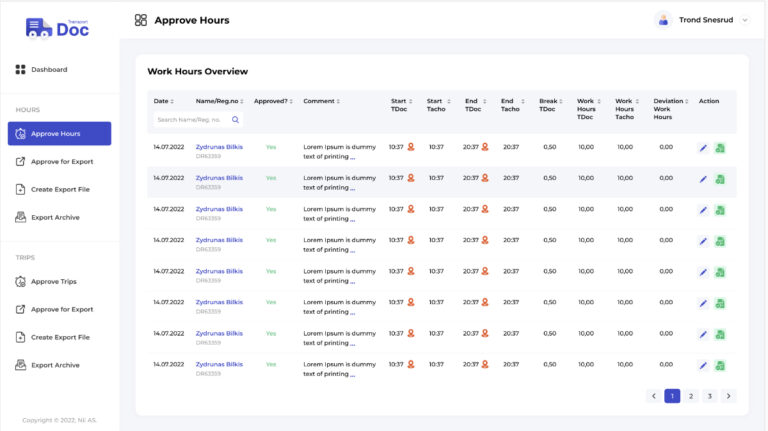This screenshot has width=768, height=431.
Task: Click the blue edit pencil in first row
Action: point(703,149)
